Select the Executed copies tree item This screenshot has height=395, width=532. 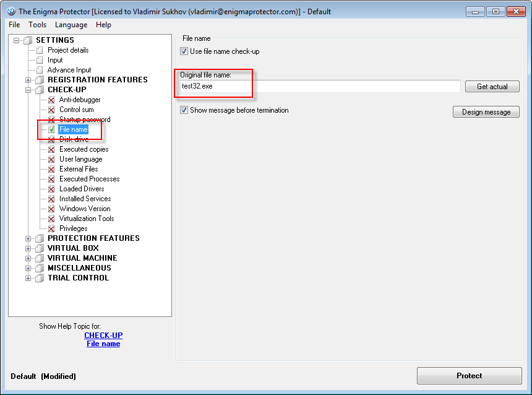[x=84, y=149]
